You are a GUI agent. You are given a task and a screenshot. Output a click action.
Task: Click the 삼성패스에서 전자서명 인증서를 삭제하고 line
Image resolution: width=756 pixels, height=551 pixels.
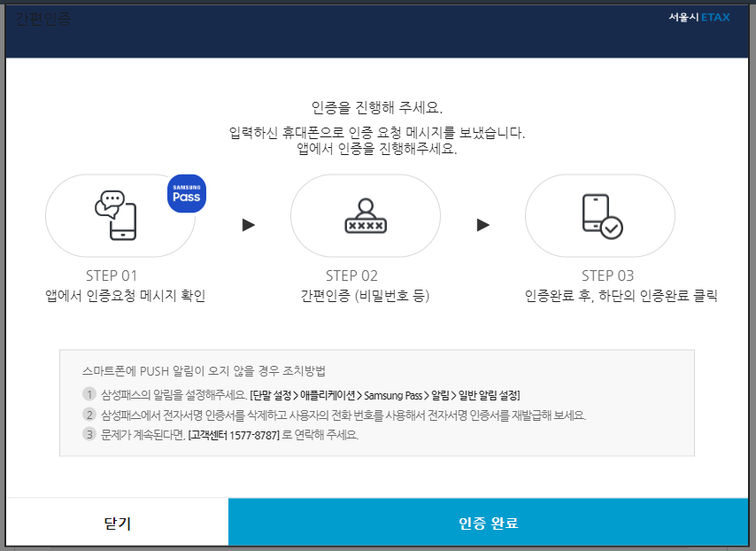(x=343, y=415)
